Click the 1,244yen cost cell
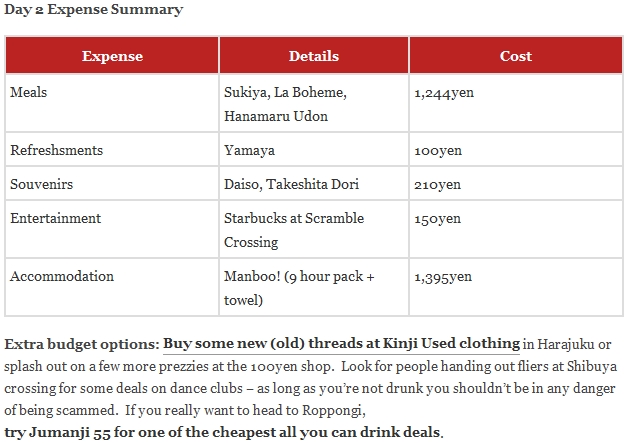The height and width of the screenshot is (443, 626). pyautogui.click(x=516, y=103)
